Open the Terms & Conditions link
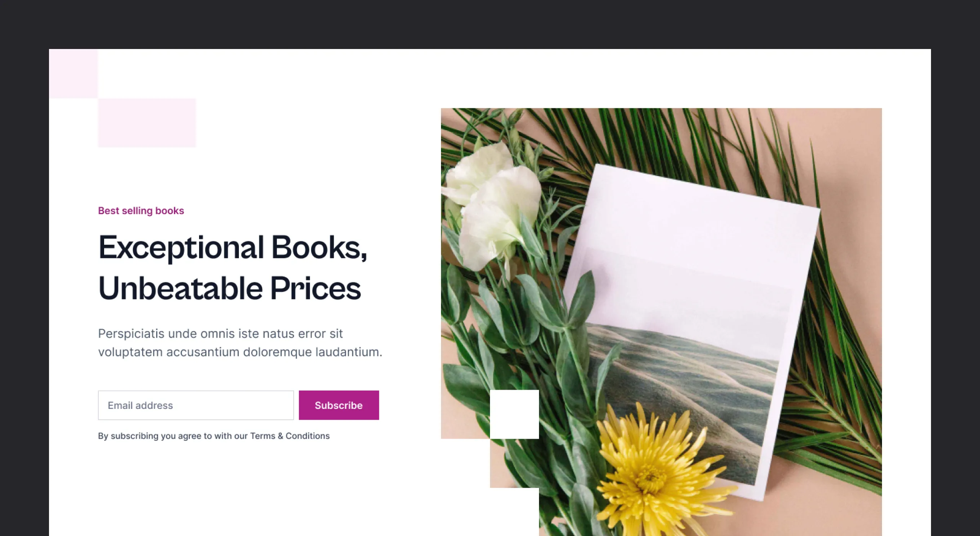980x536 pixels. (290, 436)
